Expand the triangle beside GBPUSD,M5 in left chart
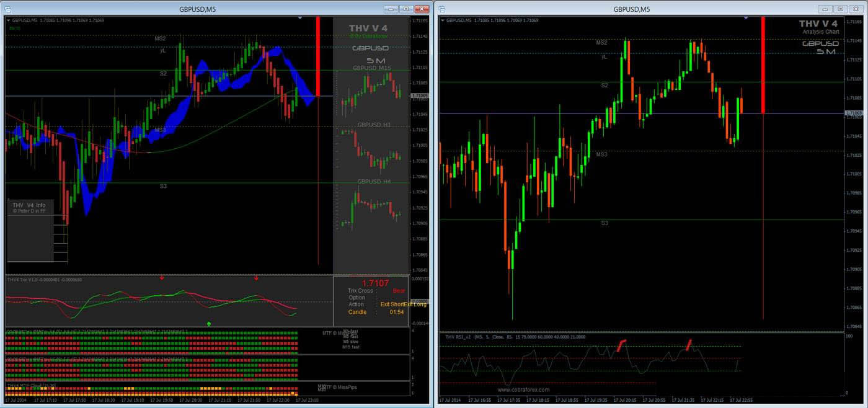Screen dimensions: 868x408 pyautogui.click(x=9, y=20)
